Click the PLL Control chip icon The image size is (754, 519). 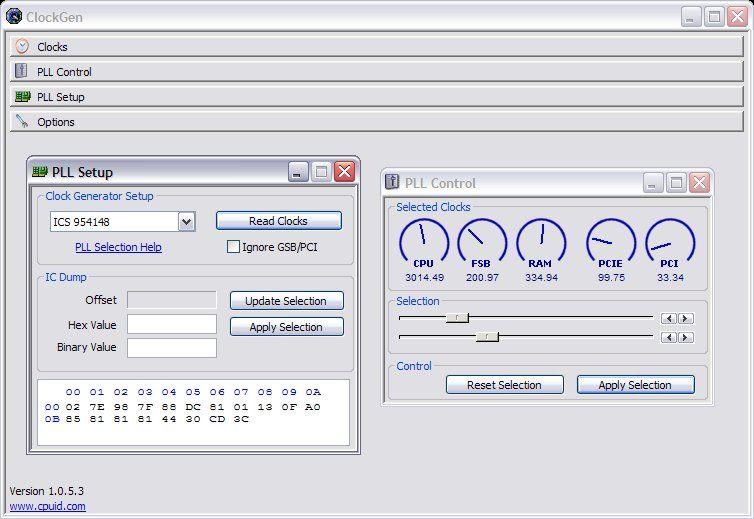coord(22,71)
